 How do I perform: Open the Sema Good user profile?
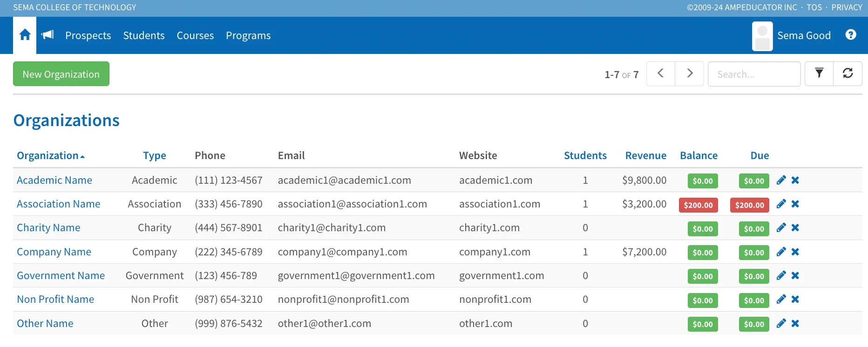pos(792,35)
